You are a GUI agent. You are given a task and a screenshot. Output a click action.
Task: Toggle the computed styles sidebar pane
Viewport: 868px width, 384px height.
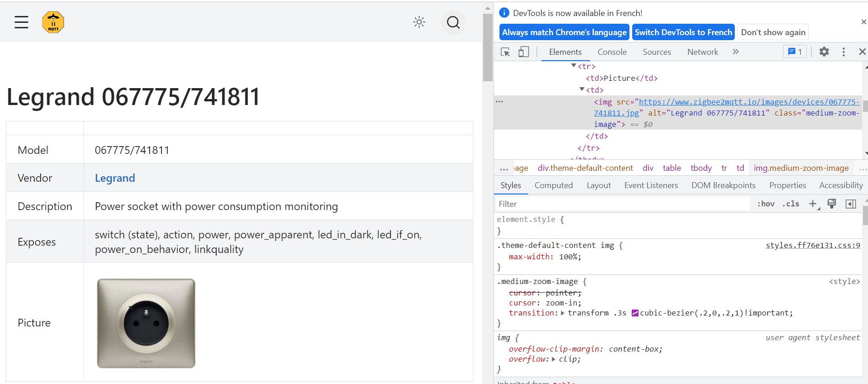851,204
